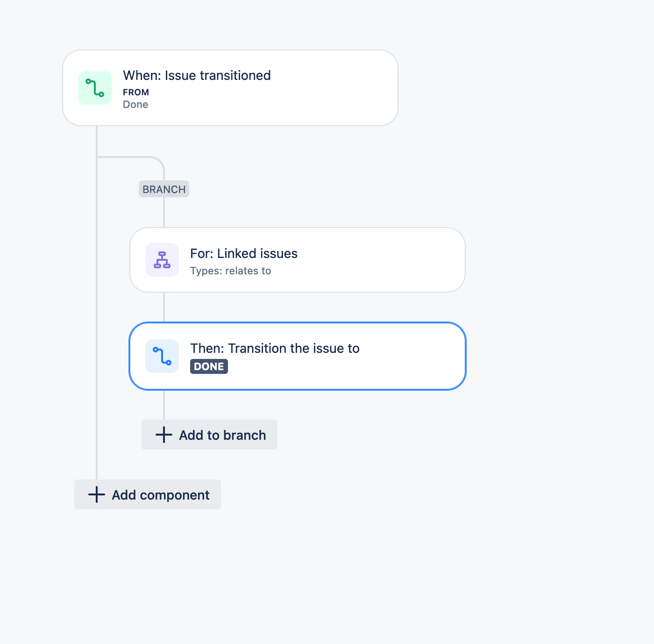Click the plus icon on Add to branch
This screenshot has width=654, height=644.
point(163,435)
